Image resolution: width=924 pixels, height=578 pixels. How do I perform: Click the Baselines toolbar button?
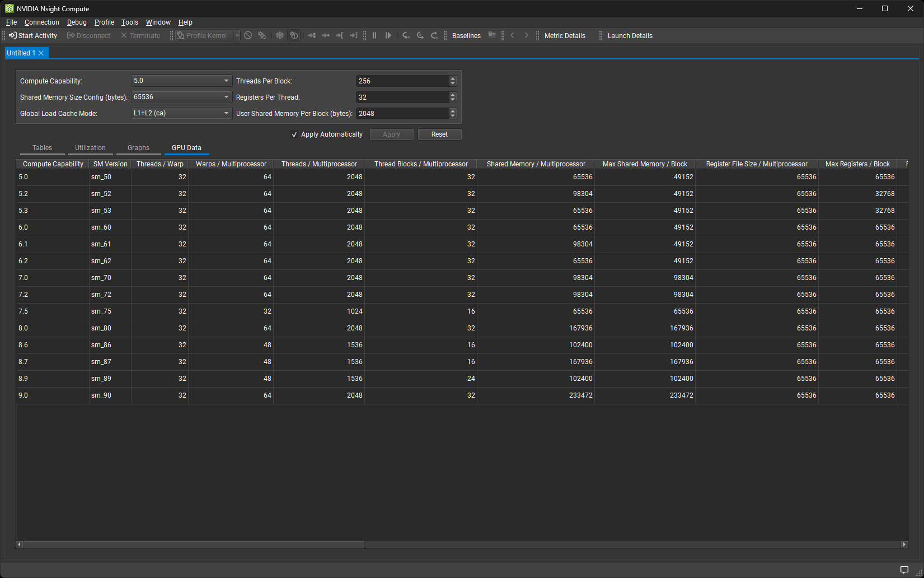click(x=466, y=35)
